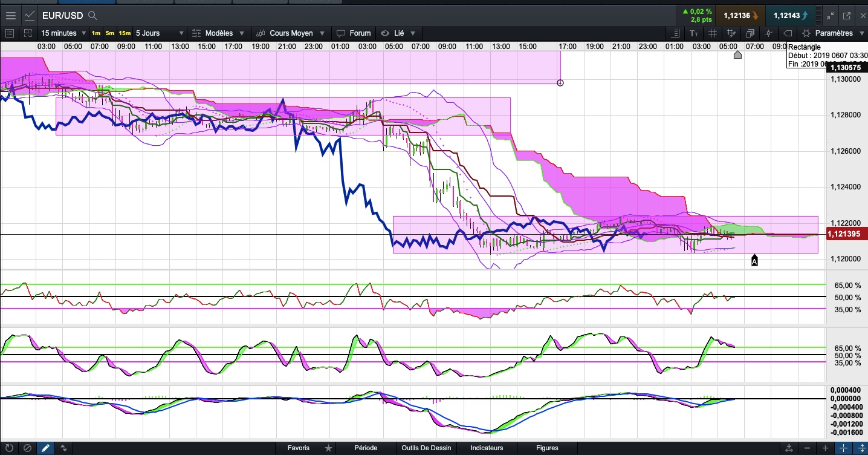Image resolution: width=868 pixels, height=455 pixels.
Task: Click the A marker on the chart
Action: [x=754, y=260]
